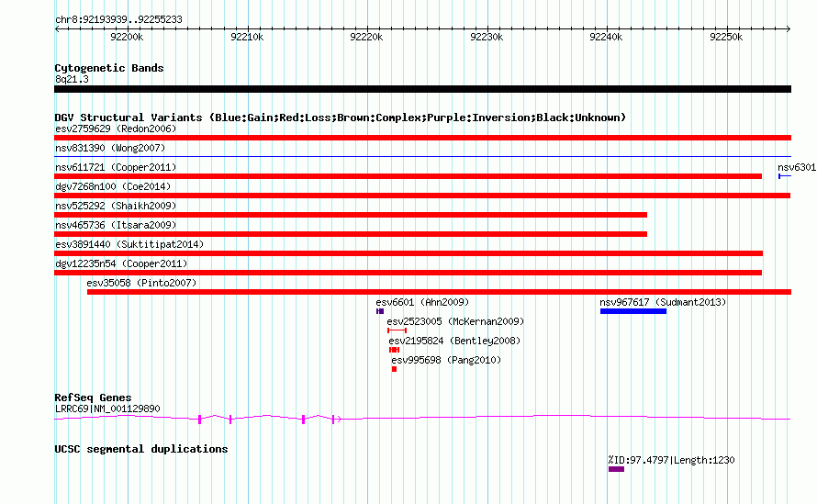
Task: Click the black 8q21.3 cytogenetic band
Action: [422, 89]
